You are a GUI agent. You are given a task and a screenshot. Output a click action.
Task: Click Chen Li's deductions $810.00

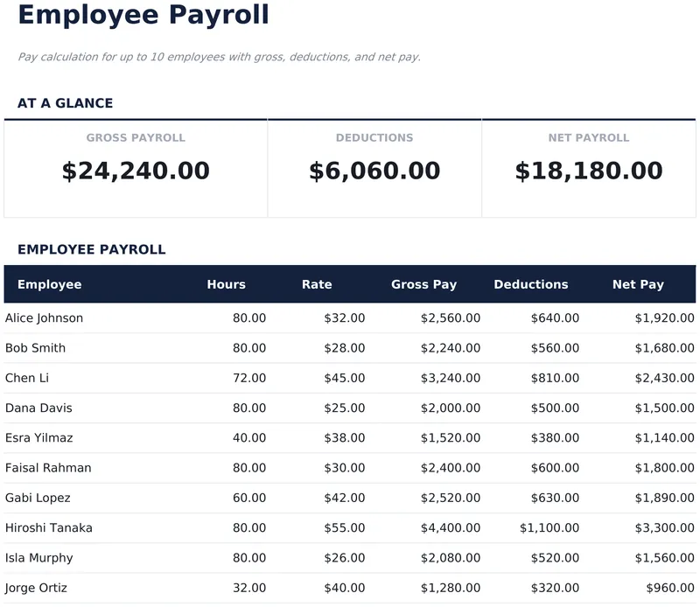pos(555,378)
